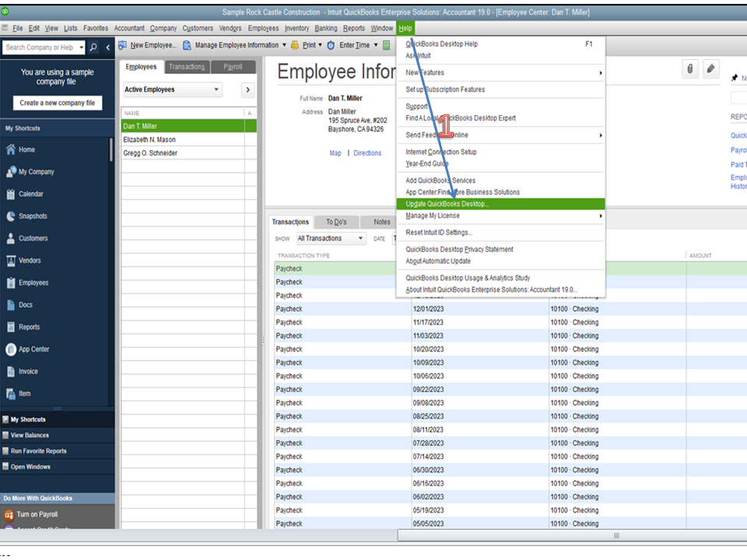Click the Print toolbar icon
Image resolution: width=747 pixels, height=560 pixels.
[295, 45]
